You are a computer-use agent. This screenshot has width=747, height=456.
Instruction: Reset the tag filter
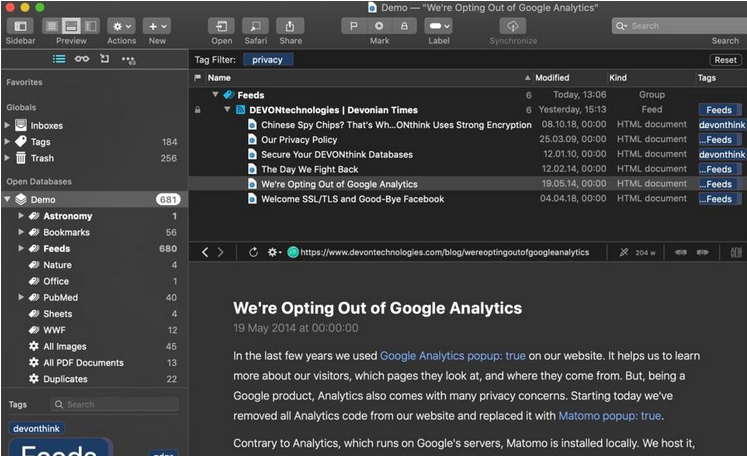coord(725,60)
